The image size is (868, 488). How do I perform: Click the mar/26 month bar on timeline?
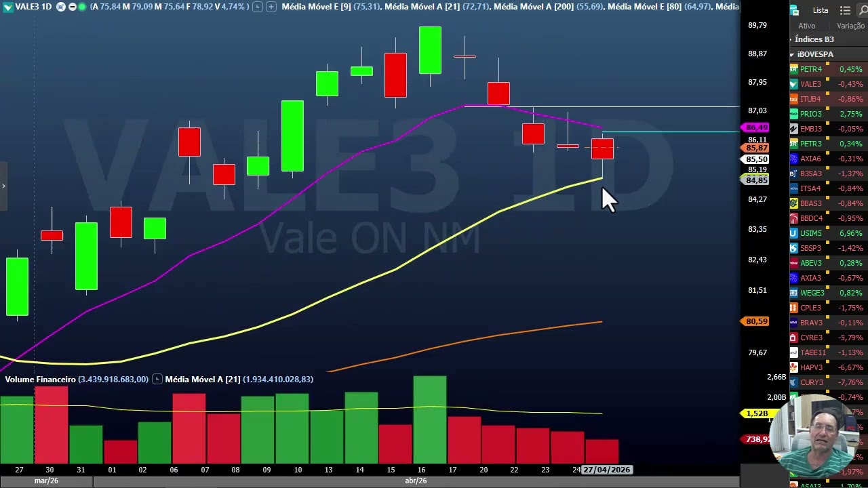coord(46,481)
